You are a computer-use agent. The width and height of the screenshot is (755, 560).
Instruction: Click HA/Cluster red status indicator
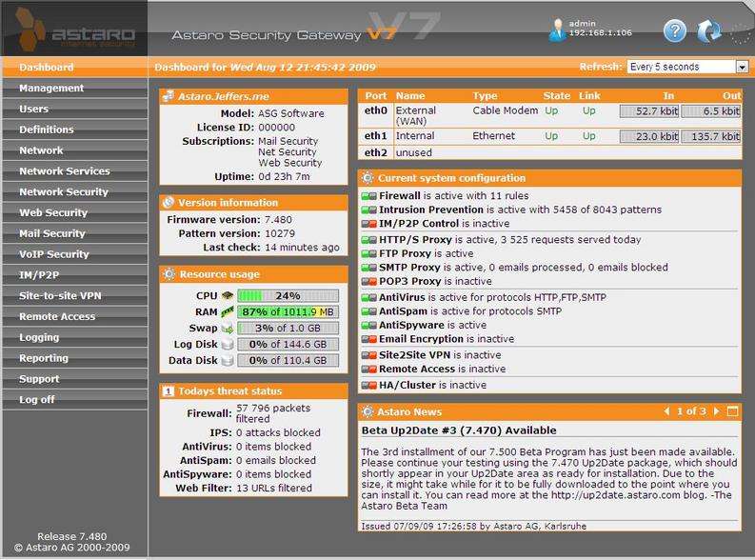pos(368,385)
